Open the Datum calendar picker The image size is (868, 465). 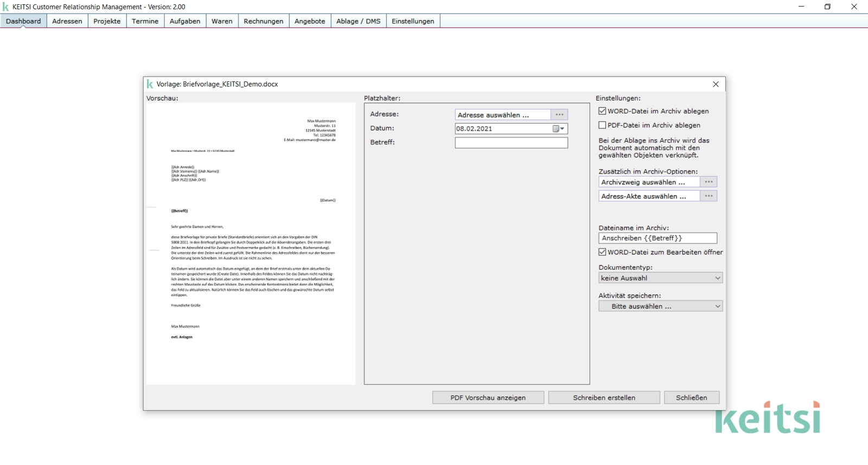(559, 128)
